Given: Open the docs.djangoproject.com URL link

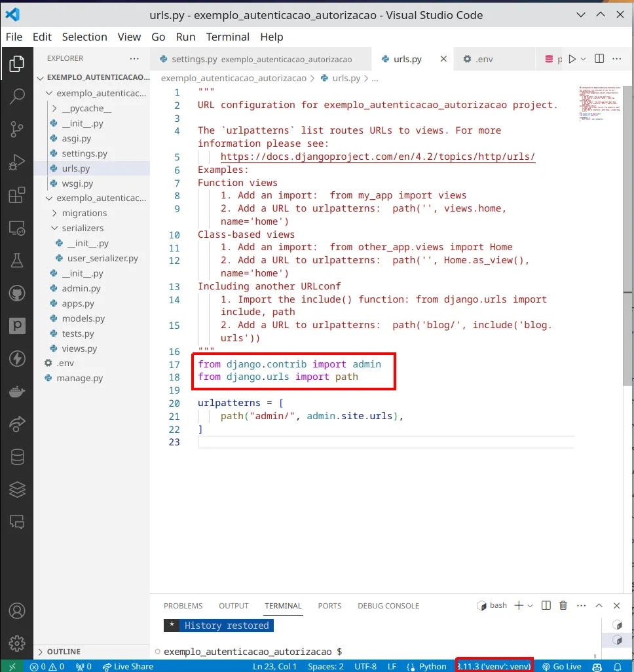Looking at the screenshot, I should coord(378,157).
